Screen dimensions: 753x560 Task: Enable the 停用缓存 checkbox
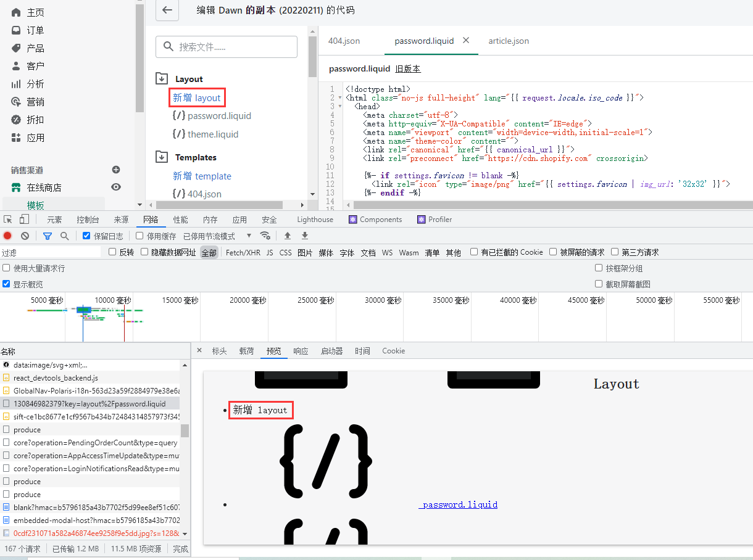pos(139,236)
